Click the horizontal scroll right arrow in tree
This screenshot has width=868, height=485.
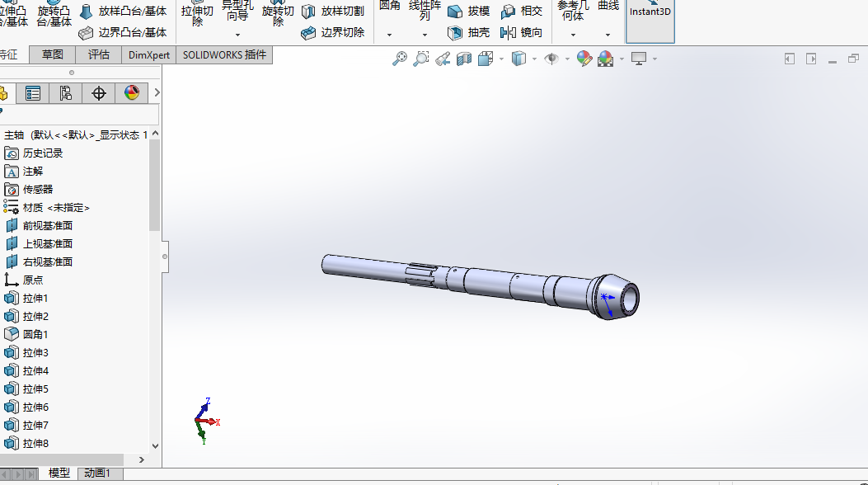141,460
